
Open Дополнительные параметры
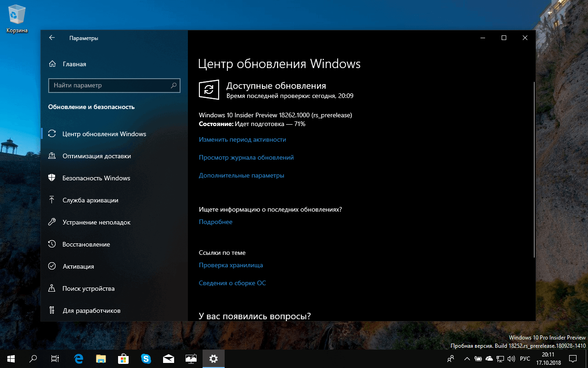(241, 175)
